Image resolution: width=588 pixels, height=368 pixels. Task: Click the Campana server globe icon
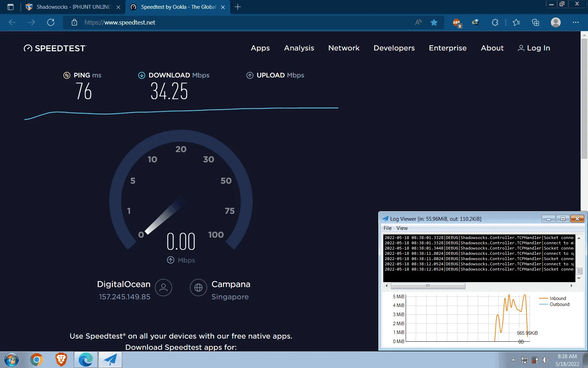[198, 288]
